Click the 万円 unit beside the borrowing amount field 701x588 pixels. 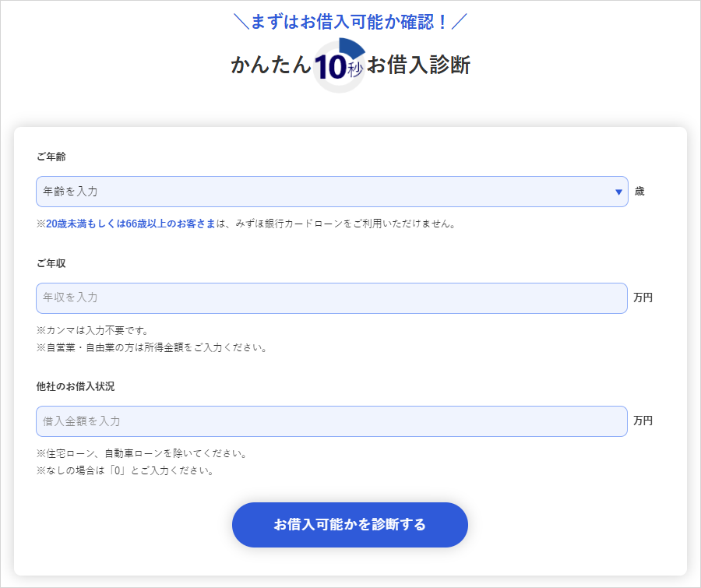[x=643, y=421]
